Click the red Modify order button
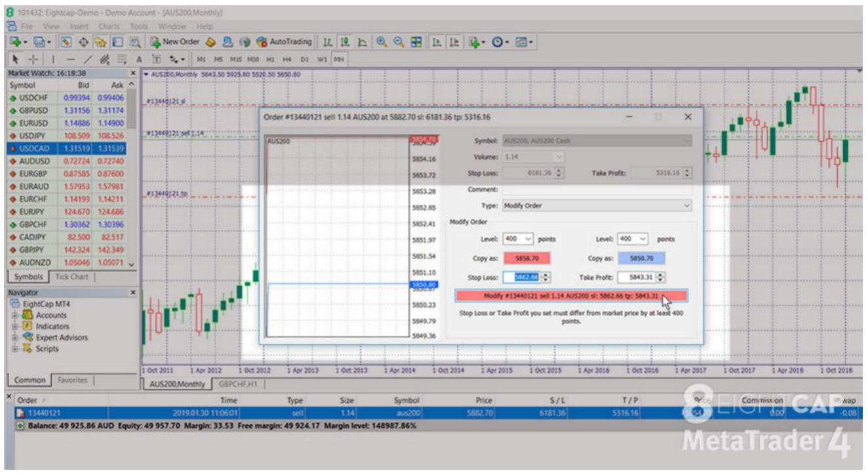This screenshot has height=475, width=868. (x=570, y=296)
